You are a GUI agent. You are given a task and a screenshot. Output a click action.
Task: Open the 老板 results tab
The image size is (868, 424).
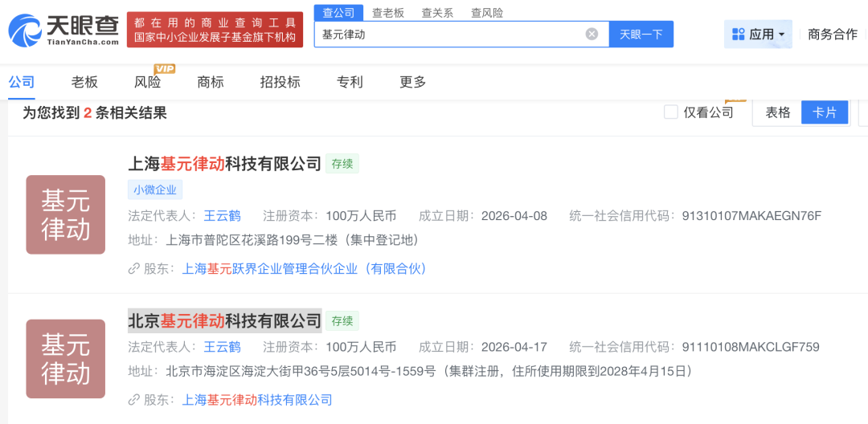point(84,83)
